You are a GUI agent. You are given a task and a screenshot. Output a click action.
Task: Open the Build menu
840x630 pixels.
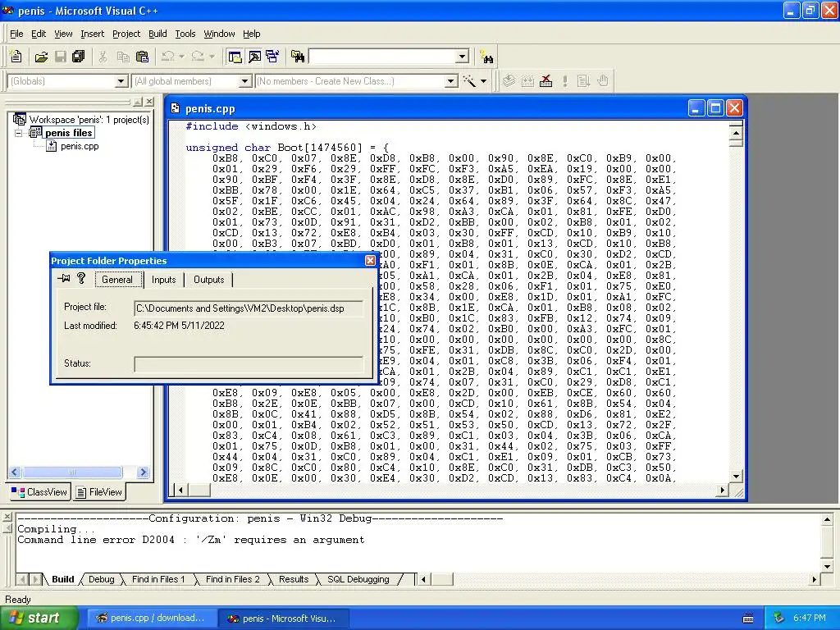(157, 34)
